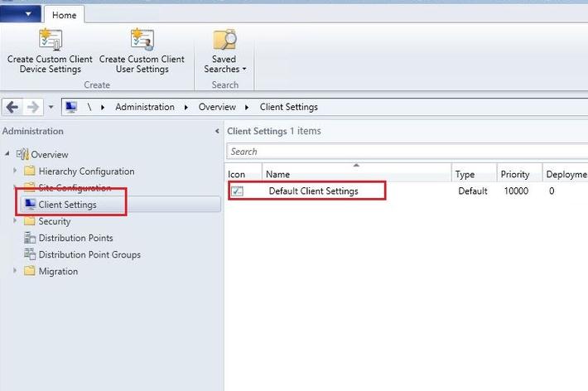Image resolution: width=588 pixels, height=391 pixels.
Task: Click the Distribution Point Groups icon
Action: pos(30,254)
